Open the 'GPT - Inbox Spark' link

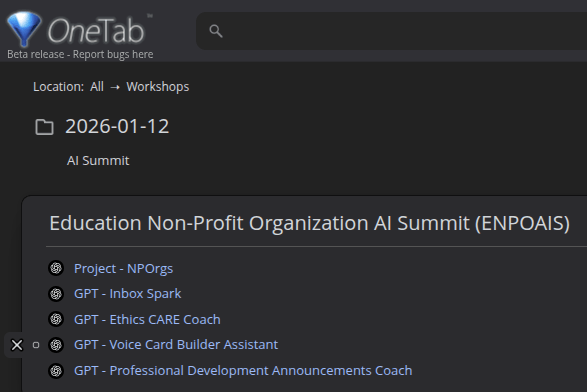coord(128,294)
